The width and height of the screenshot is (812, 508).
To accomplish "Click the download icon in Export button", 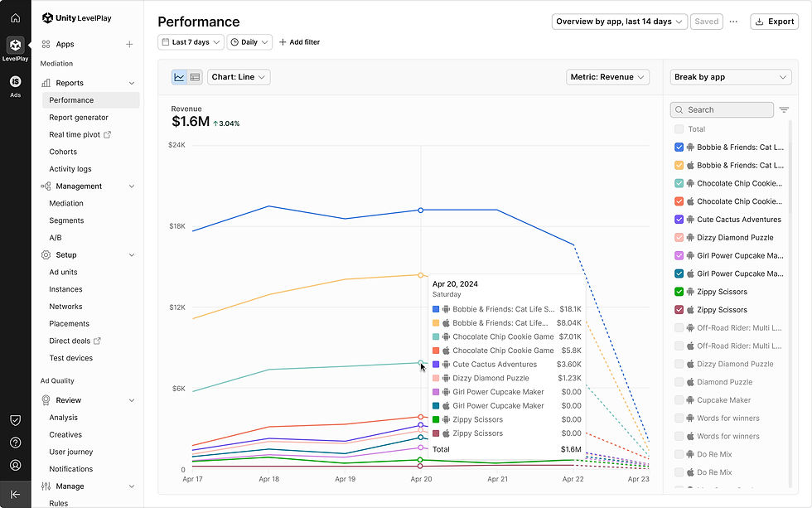I will pyautogui.click(x=760, y=22).
